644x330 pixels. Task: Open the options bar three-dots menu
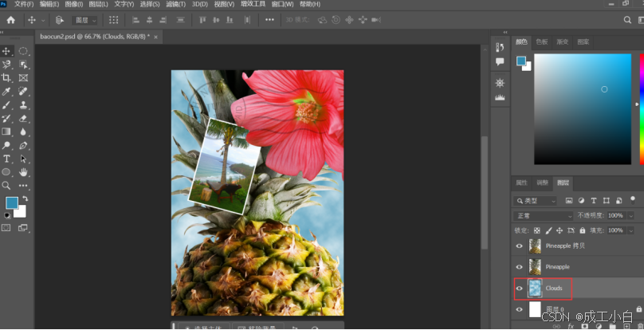(269, 20)
